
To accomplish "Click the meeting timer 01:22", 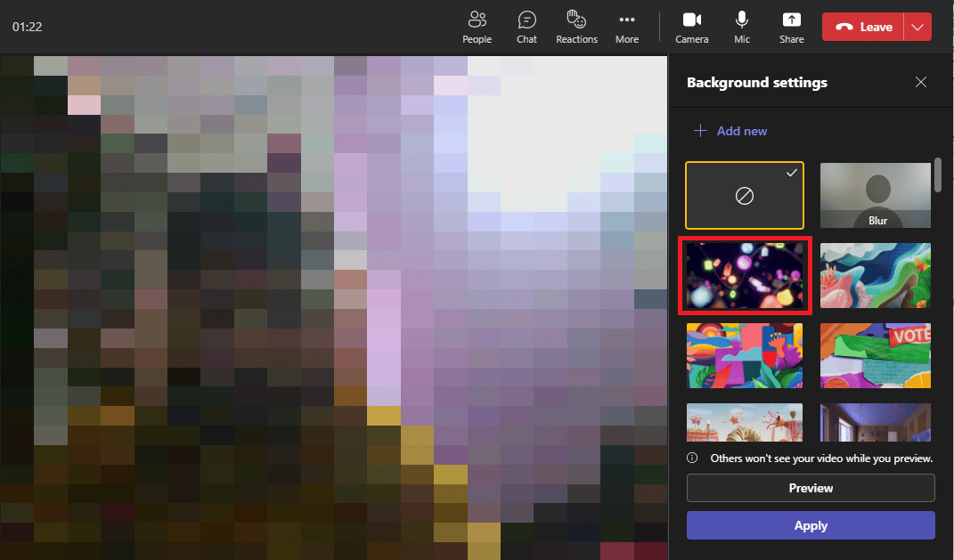I will 28,27.
